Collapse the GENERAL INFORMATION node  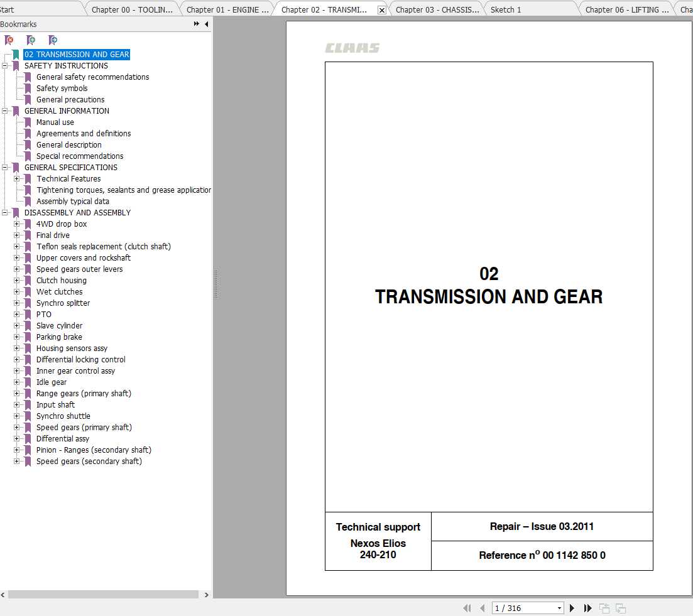5,111
